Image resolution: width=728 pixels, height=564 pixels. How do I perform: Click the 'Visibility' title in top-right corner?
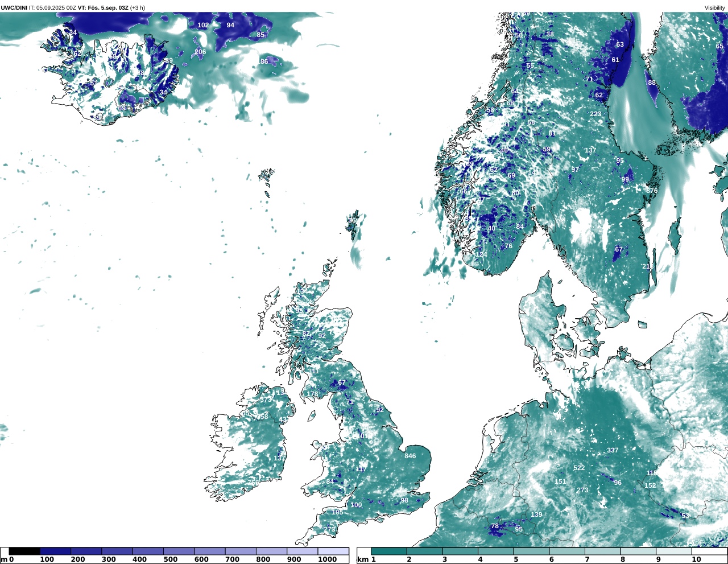pyautogui.click(x=715, y=8)
